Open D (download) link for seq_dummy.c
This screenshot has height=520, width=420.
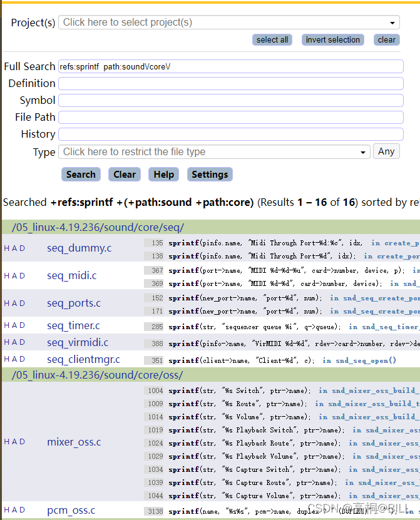pos(23,248)
